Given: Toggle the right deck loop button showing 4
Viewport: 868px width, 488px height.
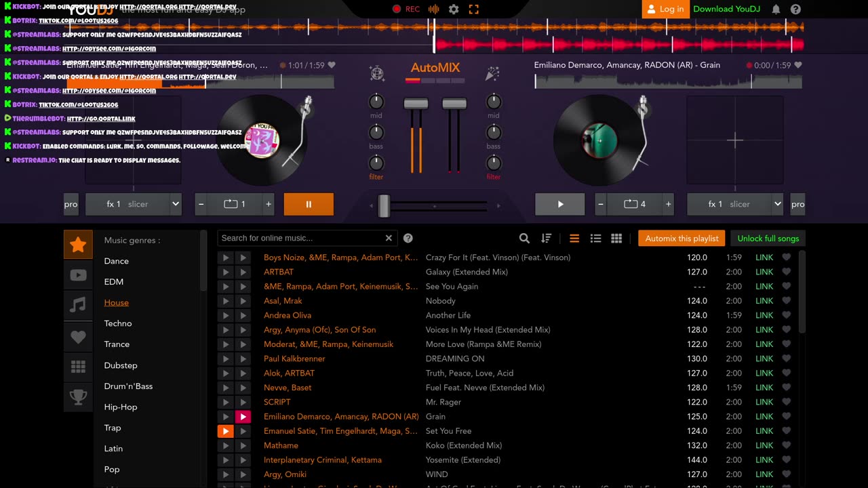Looking at the screenshot, I should [635, 204].
